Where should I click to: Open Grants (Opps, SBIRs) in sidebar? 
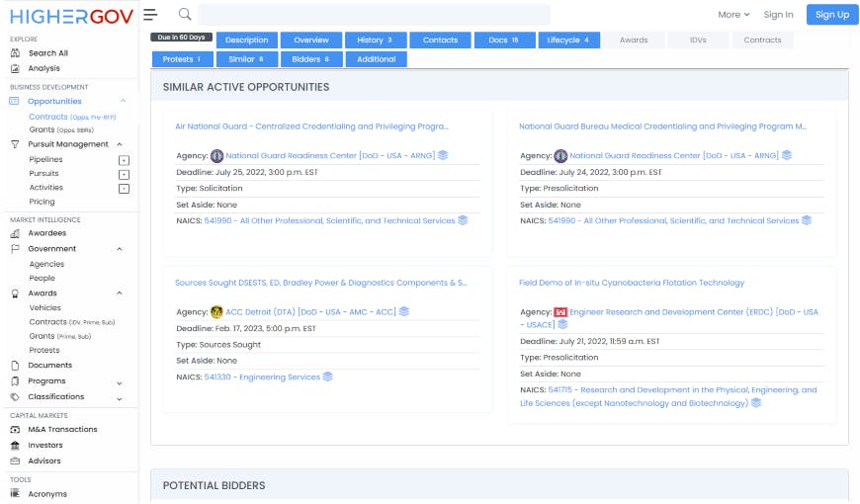click(61, 130)
